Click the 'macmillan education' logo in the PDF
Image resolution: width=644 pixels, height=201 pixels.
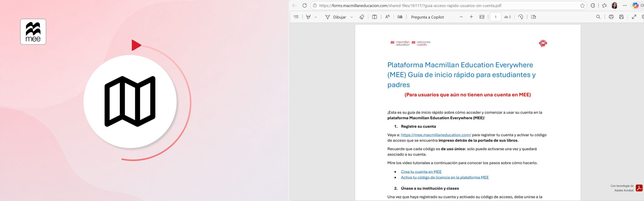click(x=400, y=43)
